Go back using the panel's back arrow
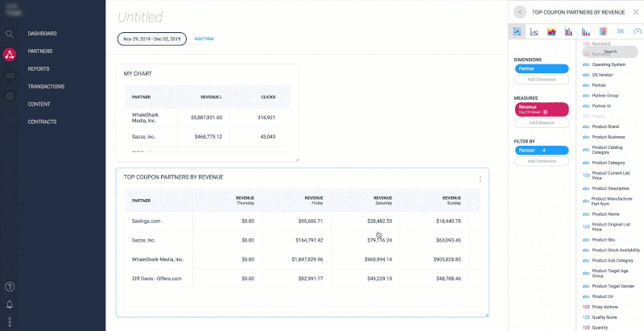Viewport: 644px width, 331px height. 520,12
